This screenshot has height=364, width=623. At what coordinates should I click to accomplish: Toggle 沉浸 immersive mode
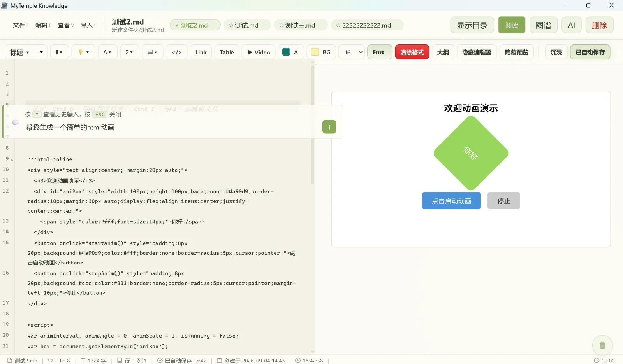(556, 52)
